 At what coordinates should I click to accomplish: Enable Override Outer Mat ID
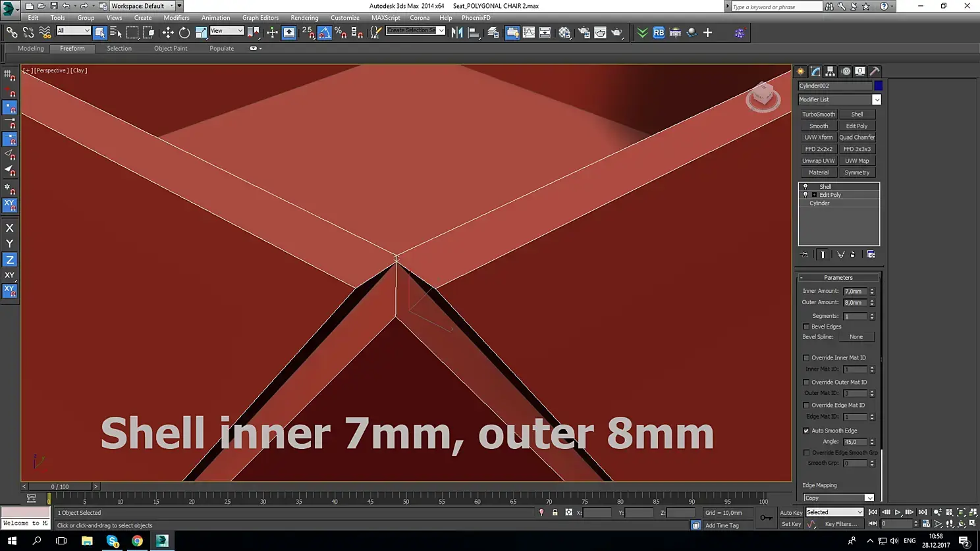click(x=806, y=382)
